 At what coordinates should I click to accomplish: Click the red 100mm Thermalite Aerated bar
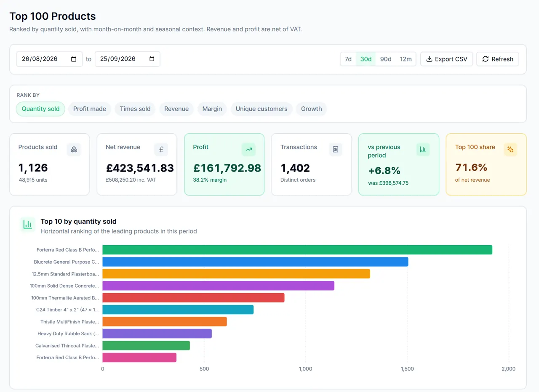pyautogui.click(x=193, y=298)
